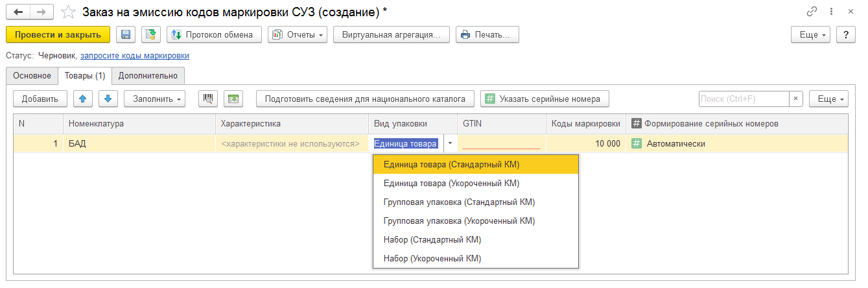Image resolution: width=868 pixels, height=288 pixels.
Task: Open the Еще menu above the table
Action: pos(828,99)
